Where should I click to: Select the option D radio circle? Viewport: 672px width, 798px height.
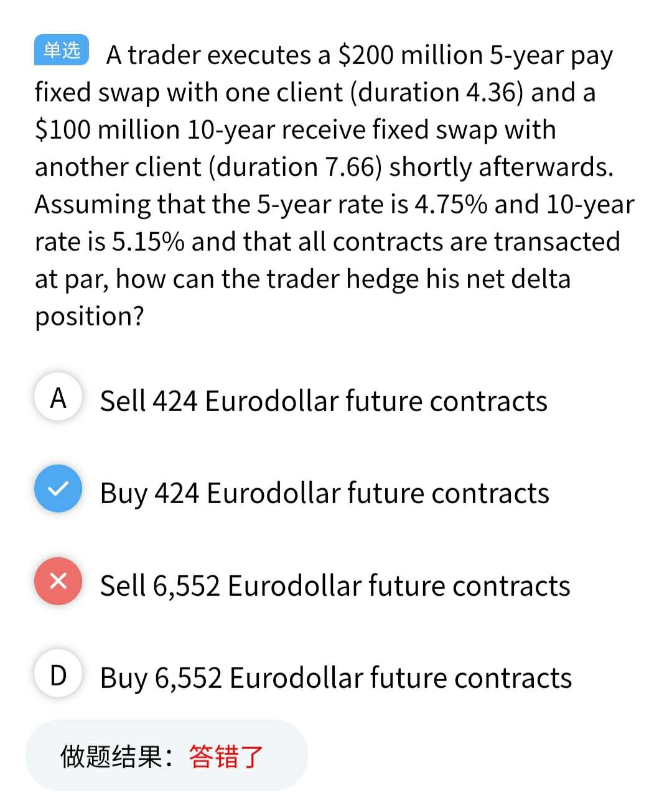coord(58,674)
